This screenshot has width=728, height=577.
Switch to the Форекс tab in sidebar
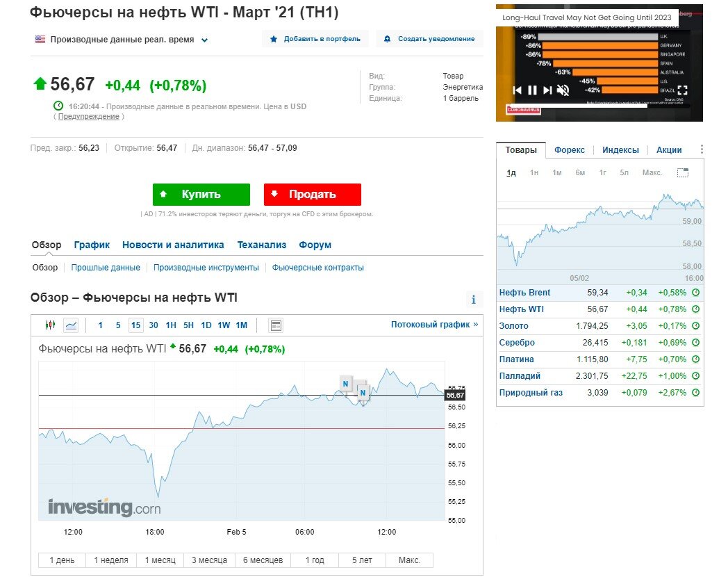569,150
